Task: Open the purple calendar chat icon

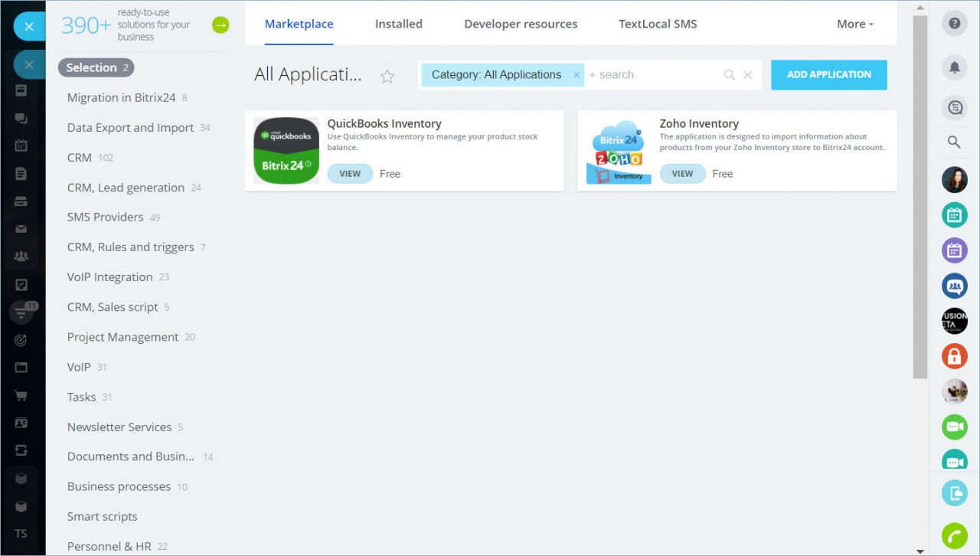Action: coord(954,250)
